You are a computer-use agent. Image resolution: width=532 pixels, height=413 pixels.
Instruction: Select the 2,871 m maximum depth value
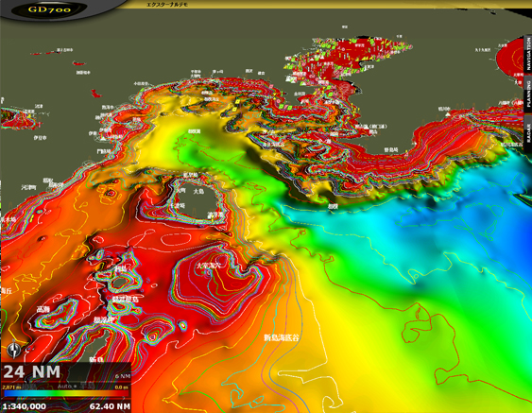click(11, 387)
